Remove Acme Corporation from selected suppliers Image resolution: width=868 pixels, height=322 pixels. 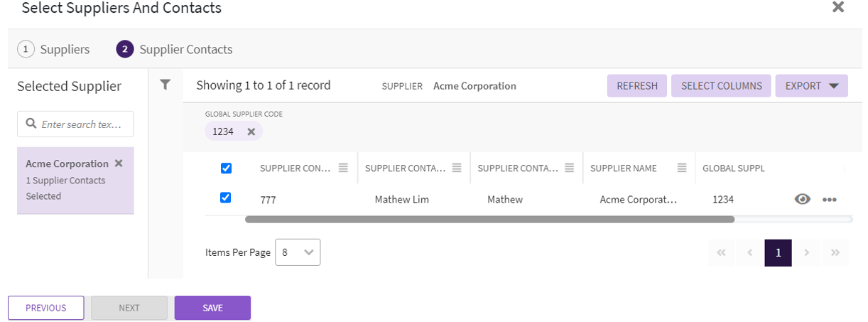(119, 163)
